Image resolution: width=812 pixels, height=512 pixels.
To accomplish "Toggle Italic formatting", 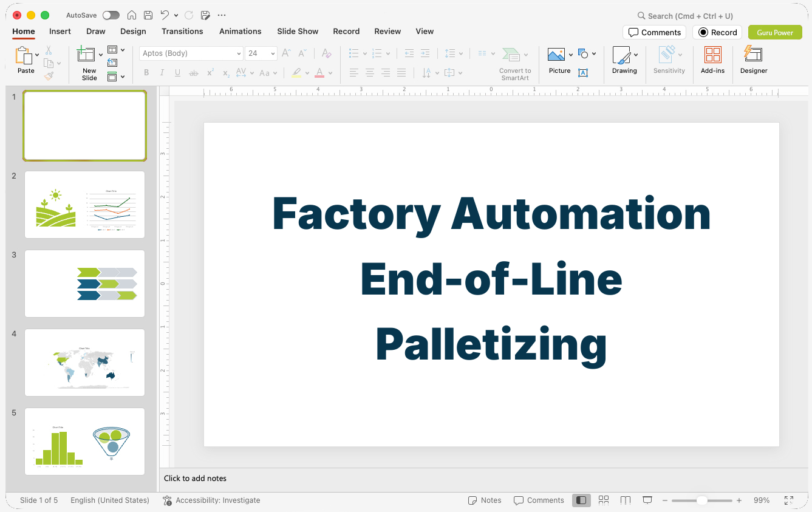I will 162,73.
